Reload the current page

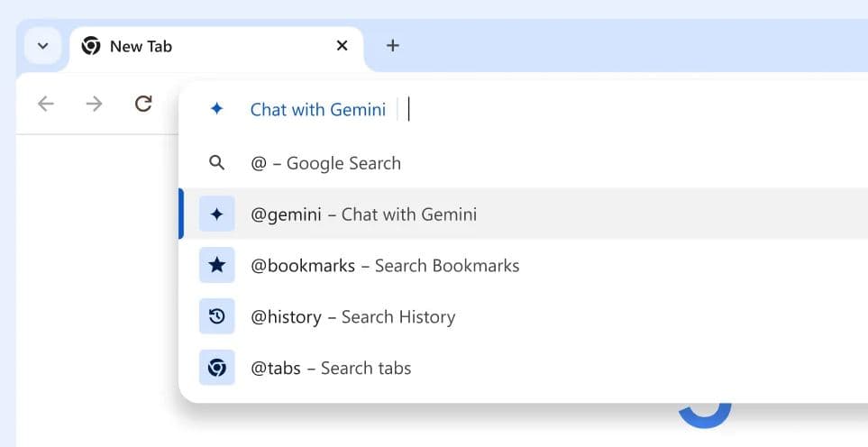(x=142, y=104)
